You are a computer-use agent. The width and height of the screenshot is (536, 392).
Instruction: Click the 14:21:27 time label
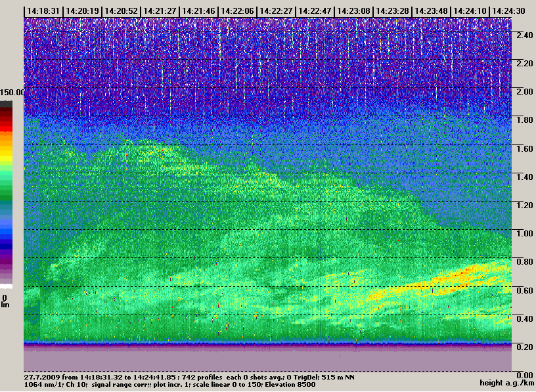160,11
